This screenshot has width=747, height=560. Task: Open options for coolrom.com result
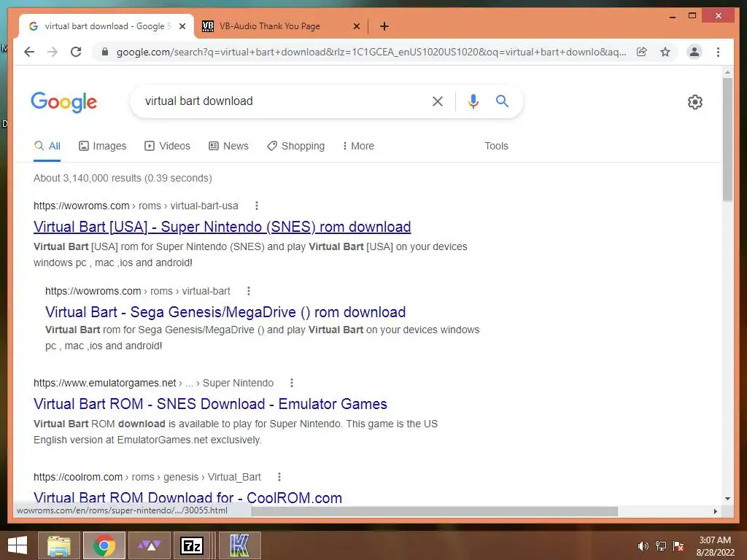(x=279, y=477)
